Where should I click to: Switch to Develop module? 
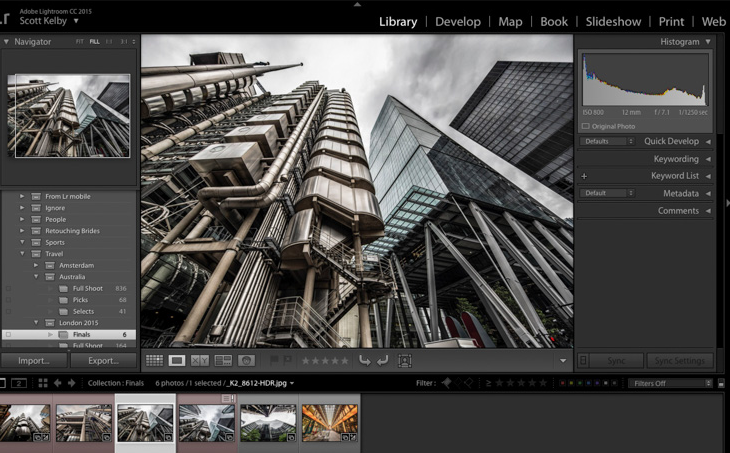[458, 22]
